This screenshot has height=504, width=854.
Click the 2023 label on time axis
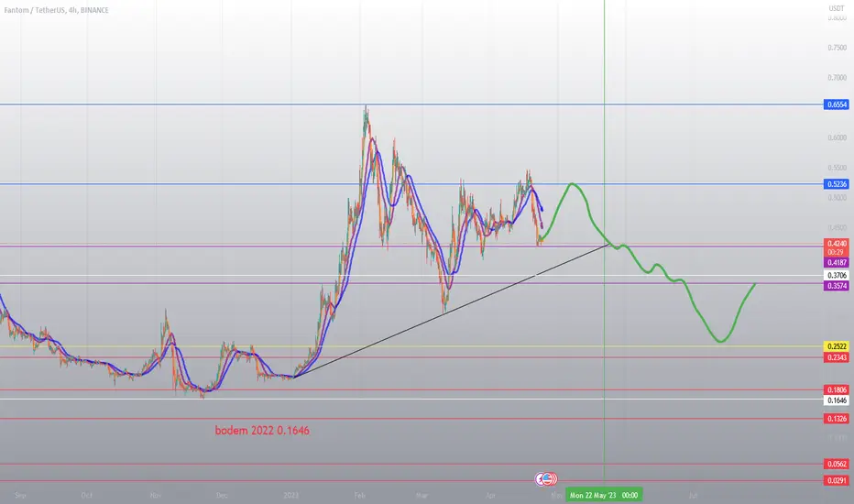(x=290, y=495)
